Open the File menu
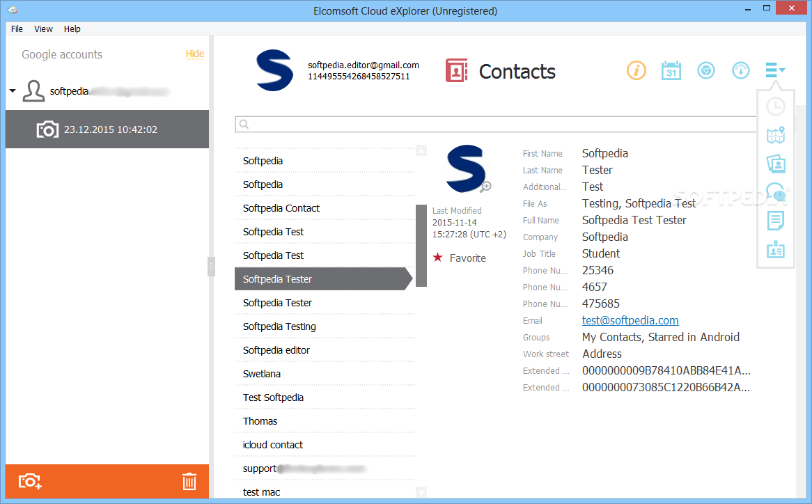Screen dimensions: 812x504 [x=17, y=29]
